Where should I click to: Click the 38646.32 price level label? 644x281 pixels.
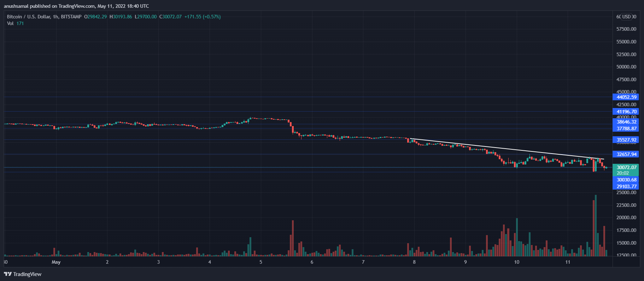pyautogui.click(x=626, y=122)
